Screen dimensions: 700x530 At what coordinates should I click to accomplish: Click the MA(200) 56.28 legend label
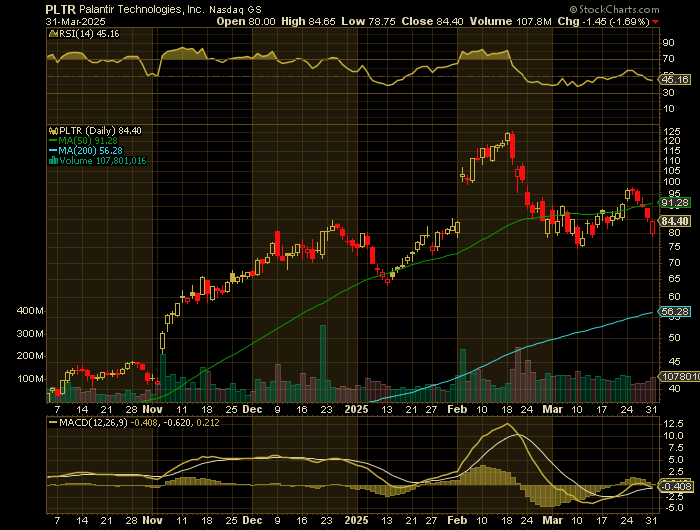pos(91,151)
